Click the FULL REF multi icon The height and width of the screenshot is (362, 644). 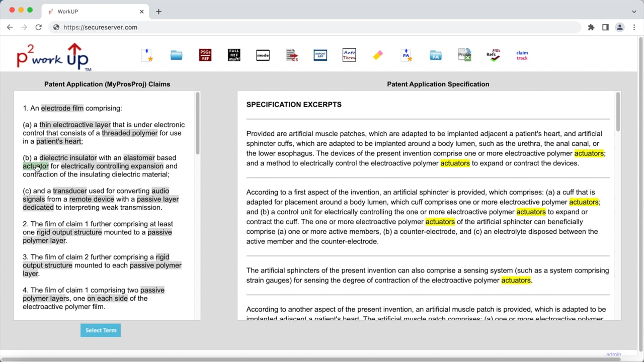(x=234, y=55)
